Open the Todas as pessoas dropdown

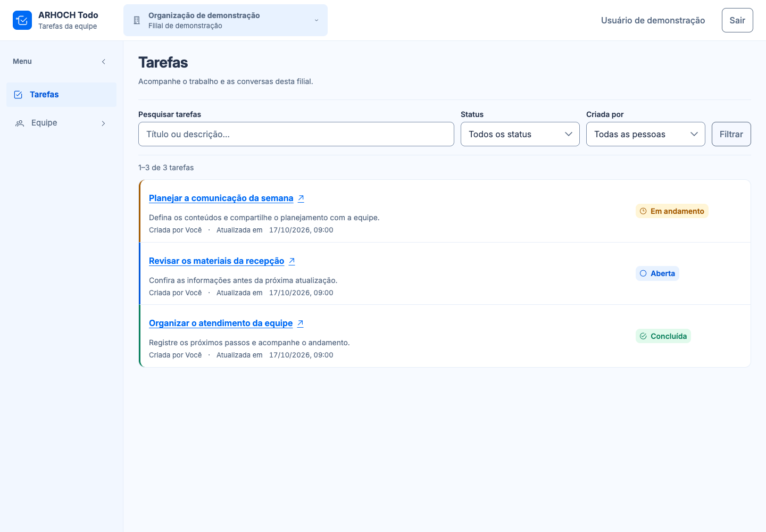(x=646, y=134)
